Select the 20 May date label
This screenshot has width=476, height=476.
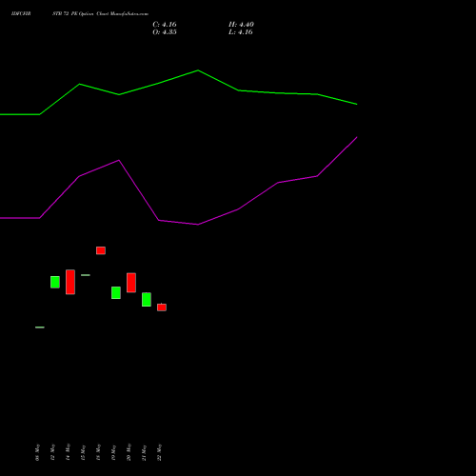(129, 452)
